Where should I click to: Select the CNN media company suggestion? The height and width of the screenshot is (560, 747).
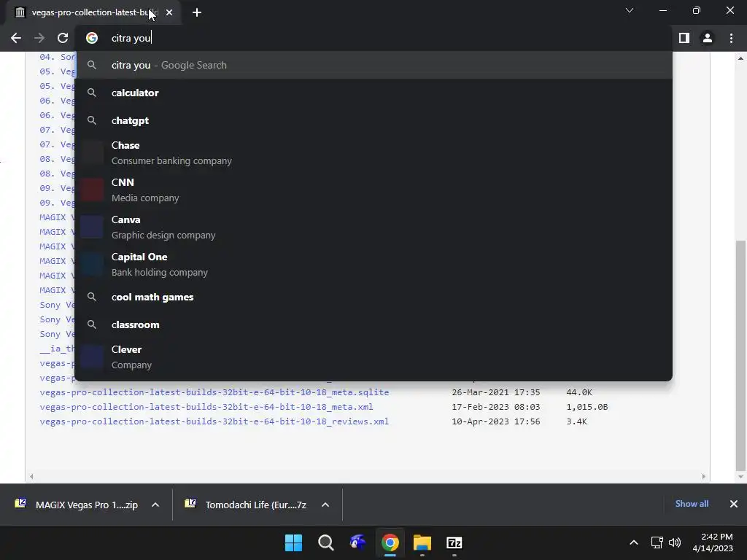point(373,190)
